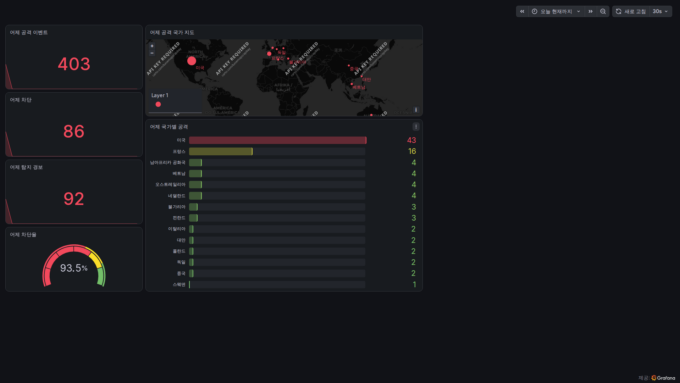Click the 네덜란드 row label
The height and width of the screenshot is (383, 680).
pyautogui.click(x=177, y=196)
